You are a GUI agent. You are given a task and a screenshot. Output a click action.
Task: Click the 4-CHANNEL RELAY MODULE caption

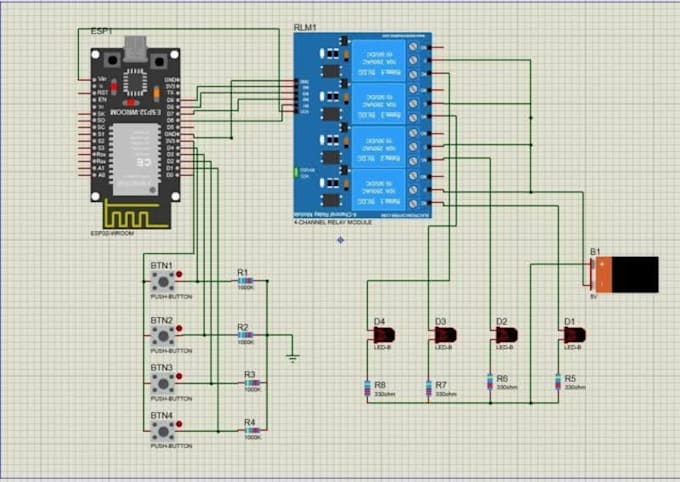(x=333, y=222)
